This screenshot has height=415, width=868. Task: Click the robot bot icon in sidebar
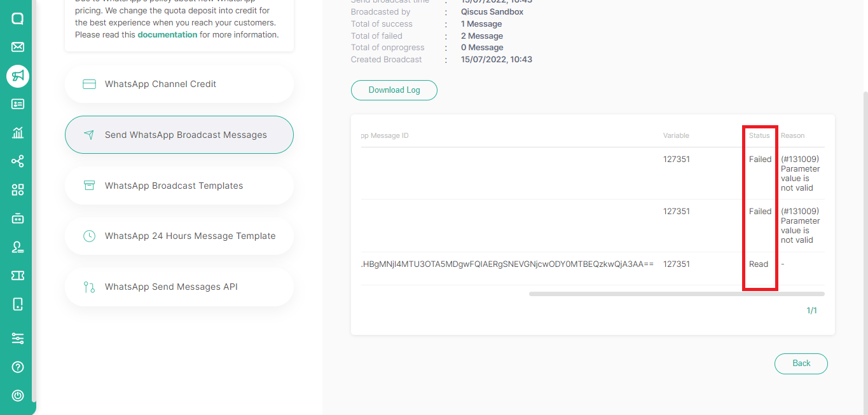17,218
